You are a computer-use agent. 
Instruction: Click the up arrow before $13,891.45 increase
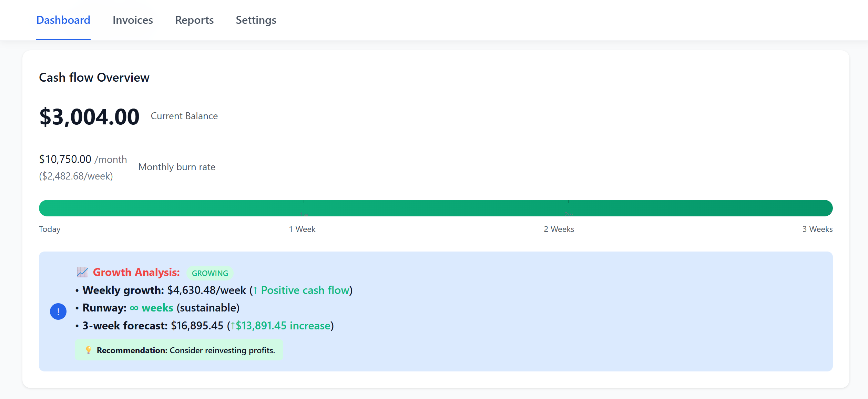(x=234, y=325)
